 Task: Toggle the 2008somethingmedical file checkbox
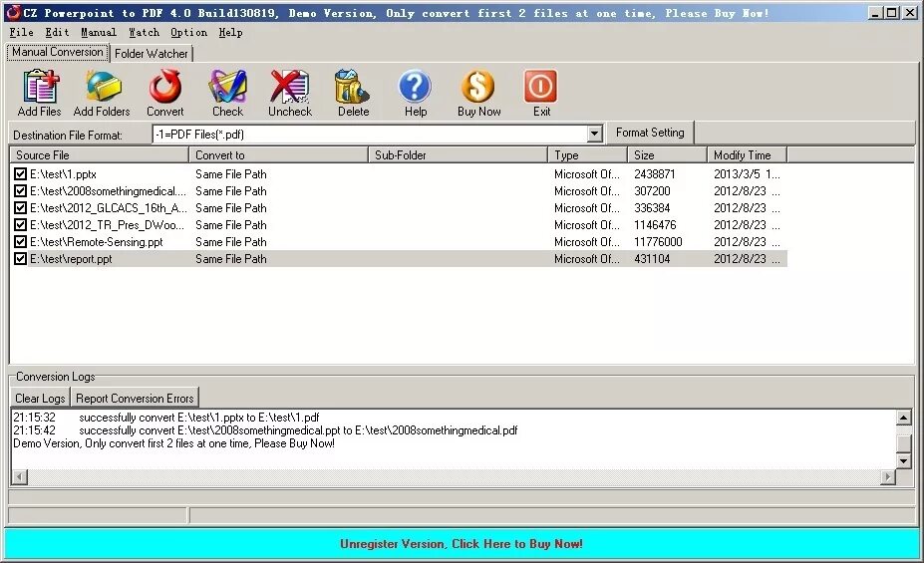20,191
